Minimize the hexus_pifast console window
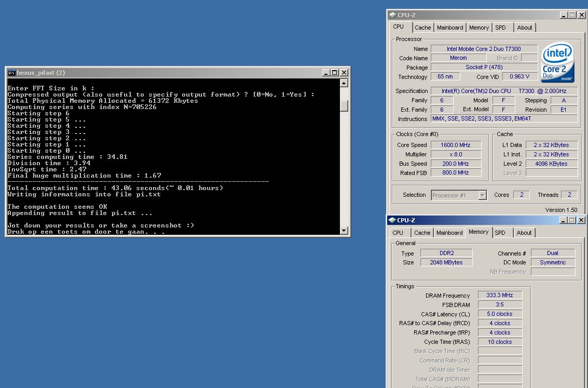Viewport: 588px width, 388px height. [x=325, y=73]
